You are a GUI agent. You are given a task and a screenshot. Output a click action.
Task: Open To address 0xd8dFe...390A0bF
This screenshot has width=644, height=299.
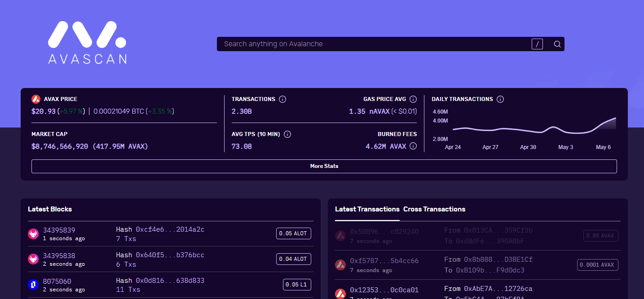pos(490,241)
